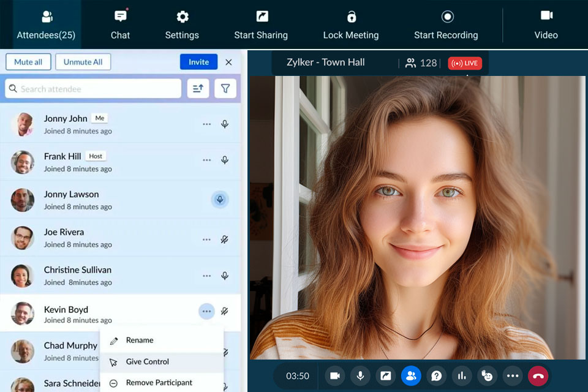The width and height of the screenshot is (588, 392).
Task: Switch to the Chat tab
Action: pyautogui.click(x=120, y=24)
